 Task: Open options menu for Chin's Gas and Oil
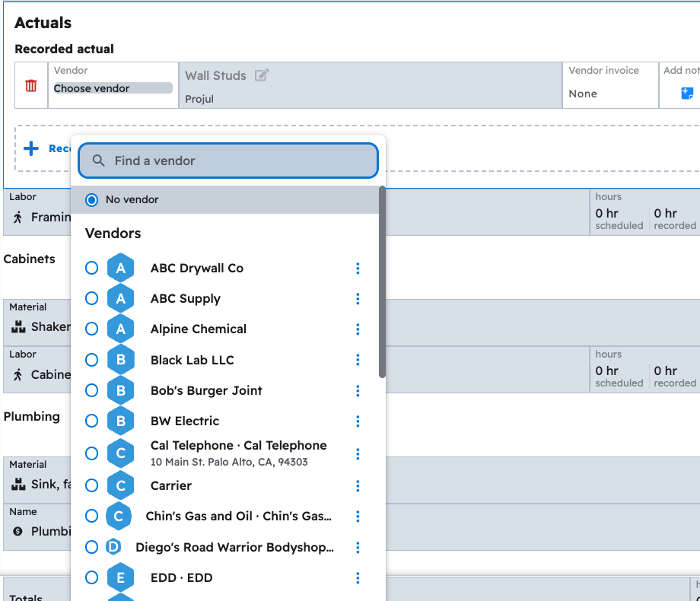coord(358,516)
